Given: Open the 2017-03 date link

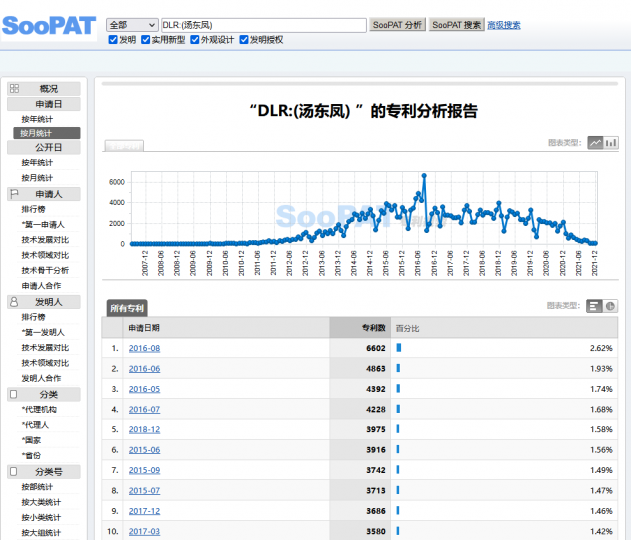Looking at the screenshot, I should coord(144,531).
